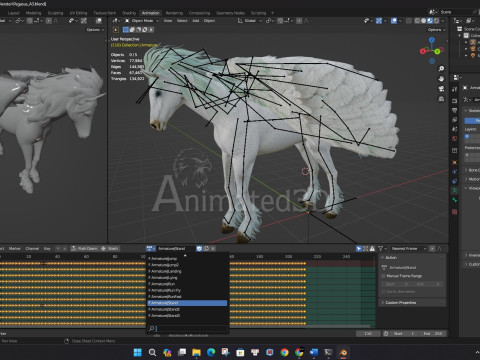Screen dimensions: 480x360
Task: Expand the Motion Paths panel
Action: click(473, 179)
